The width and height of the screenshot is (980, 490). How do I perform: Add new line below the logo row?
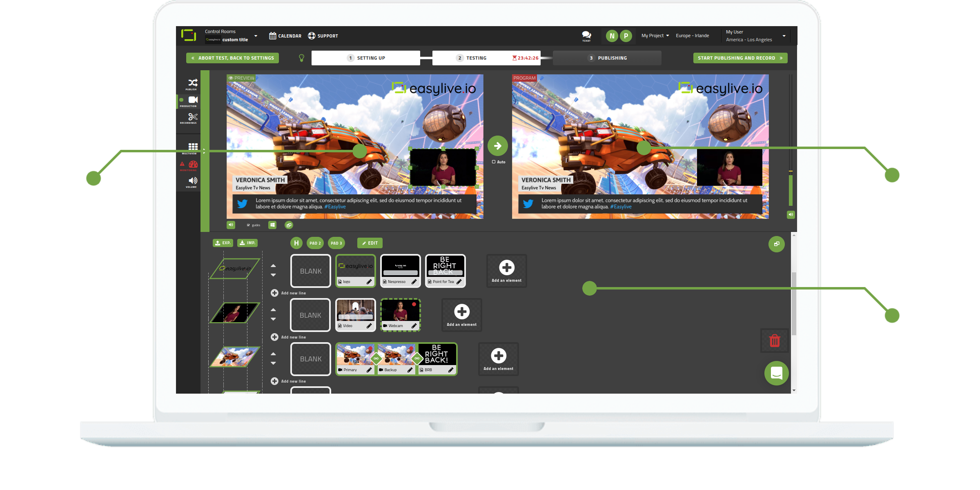(288, 293)
